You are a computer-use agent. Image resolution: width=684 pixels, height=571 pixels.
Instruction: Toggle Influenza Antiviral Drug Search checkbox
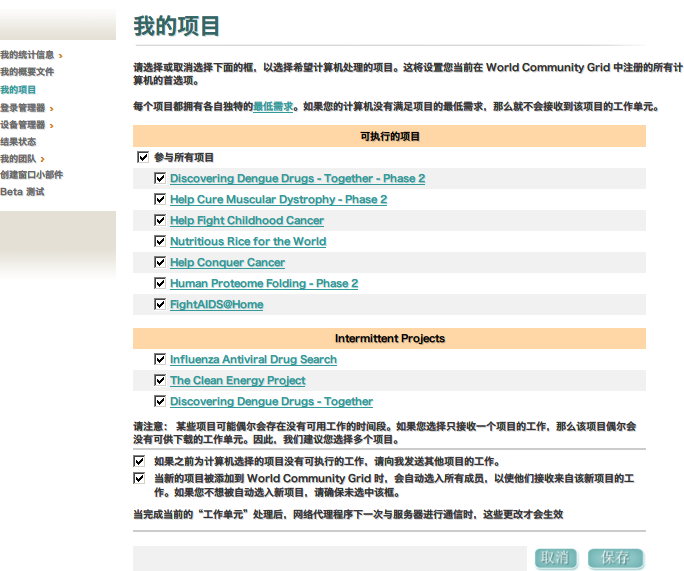tap(160, 359)
